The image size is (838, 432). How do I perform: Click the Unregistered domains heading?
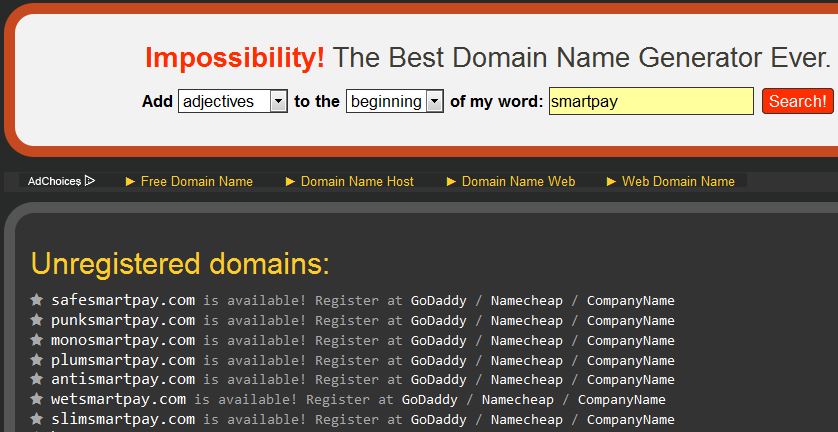tap(180, 264)
